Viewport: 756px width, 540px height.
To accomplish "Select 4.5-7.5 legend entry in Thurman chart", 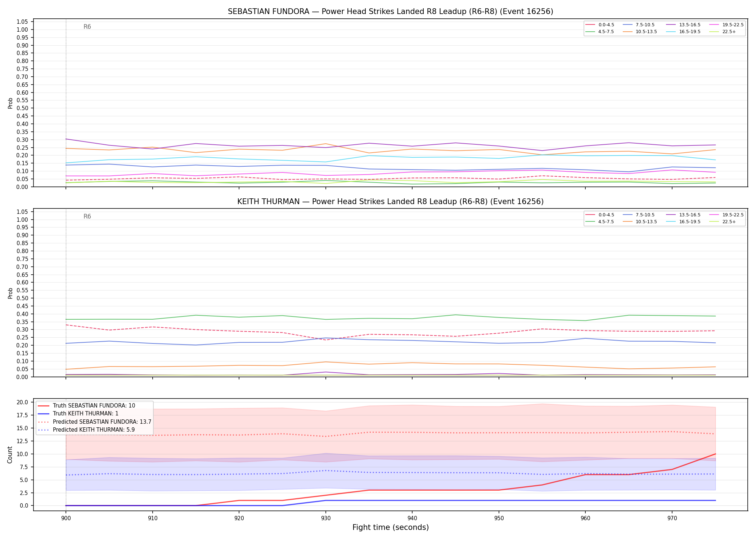I will pos(600,222).
